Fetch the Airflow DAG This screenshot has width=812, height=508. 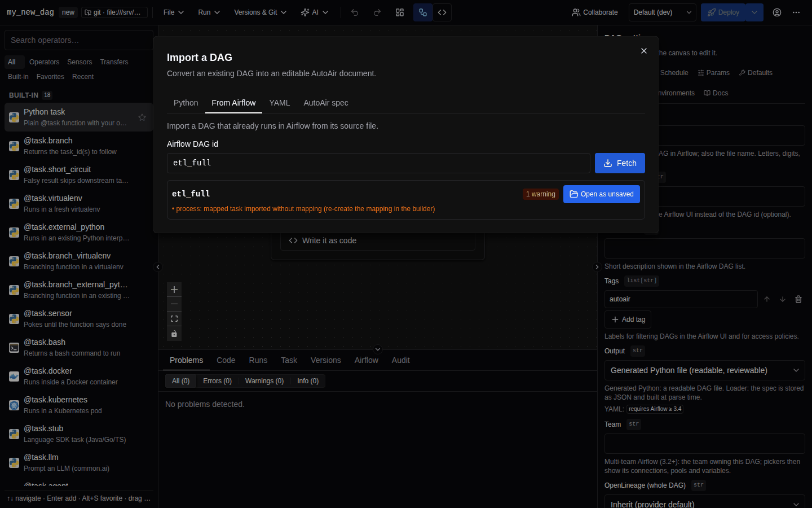pos(620,163)
